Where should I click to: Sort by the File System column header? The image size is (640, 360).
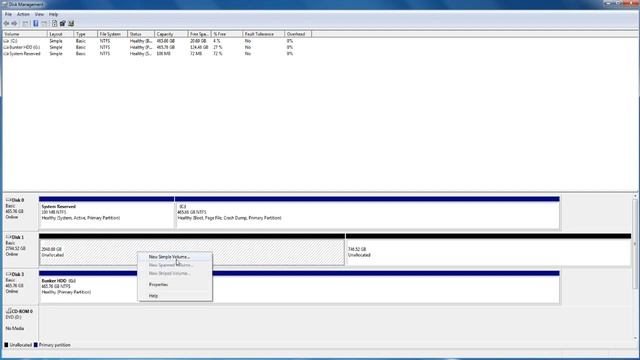112,34
